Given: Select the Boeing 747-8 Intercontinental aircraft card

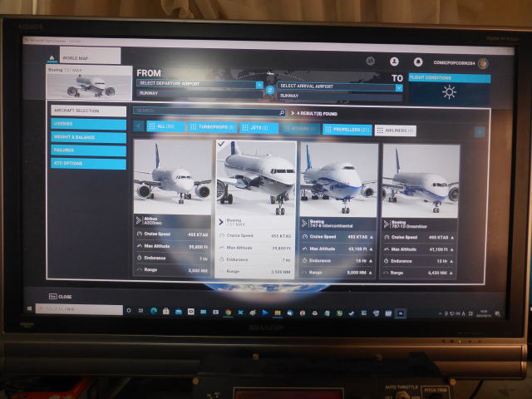Looking at the screenshot, I should click(x=338, y=209).
